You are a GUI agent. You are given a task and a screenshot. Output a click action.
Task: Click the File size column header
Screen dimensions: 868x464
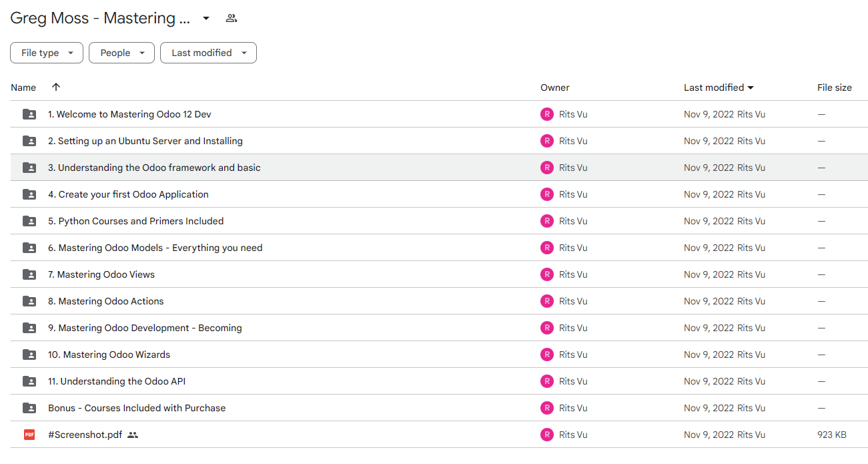(835, 87)
